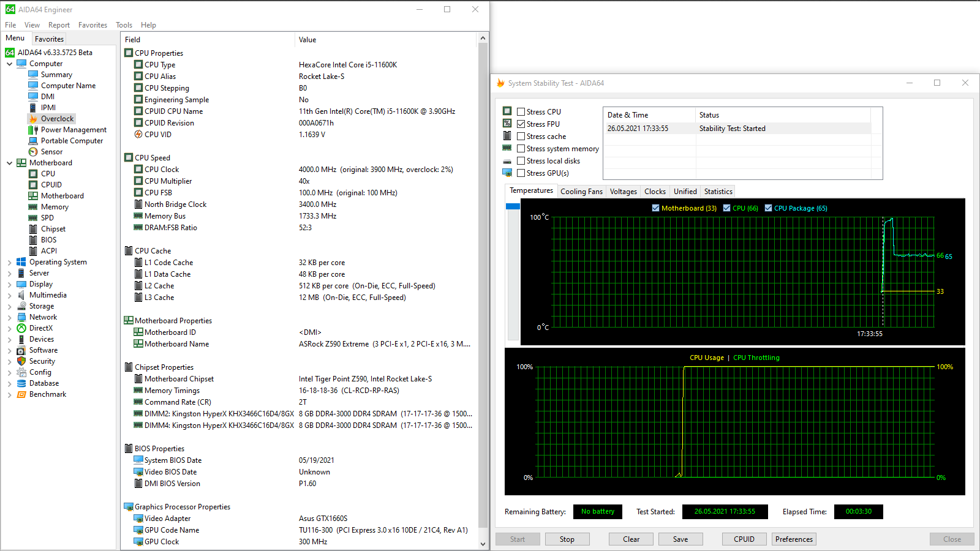The image size is (980, 551).
Task: Expand the Network tree node
Action: tap(9, 317)
